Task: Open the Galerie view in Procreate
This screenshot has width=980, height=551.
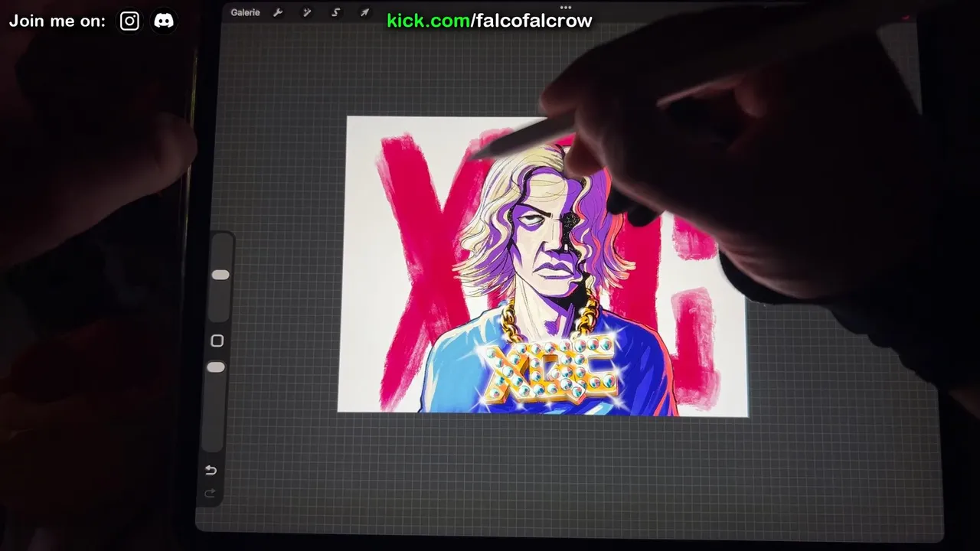Action: (245, 12)
